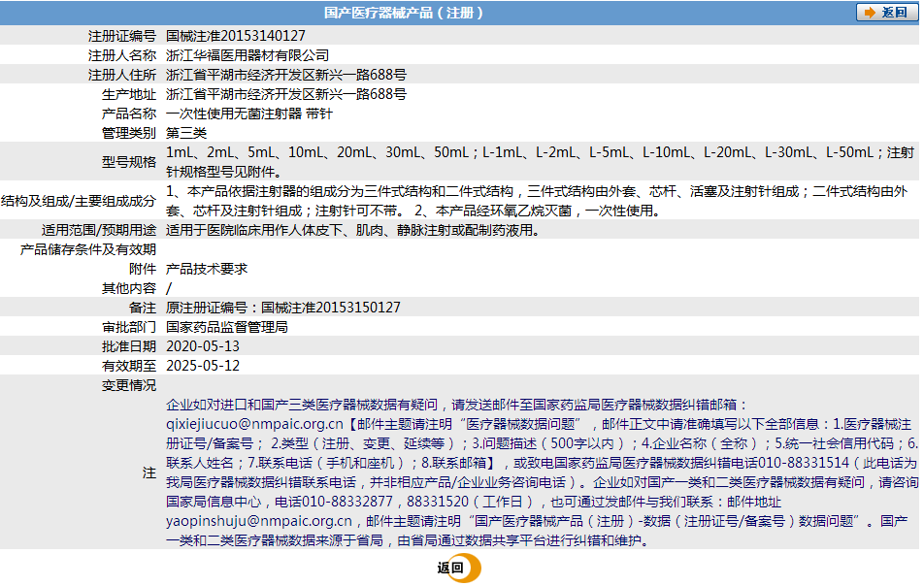Click the 注册人住所 address value
The height and width of the screenshot is (586, 924).
(286, 75)
